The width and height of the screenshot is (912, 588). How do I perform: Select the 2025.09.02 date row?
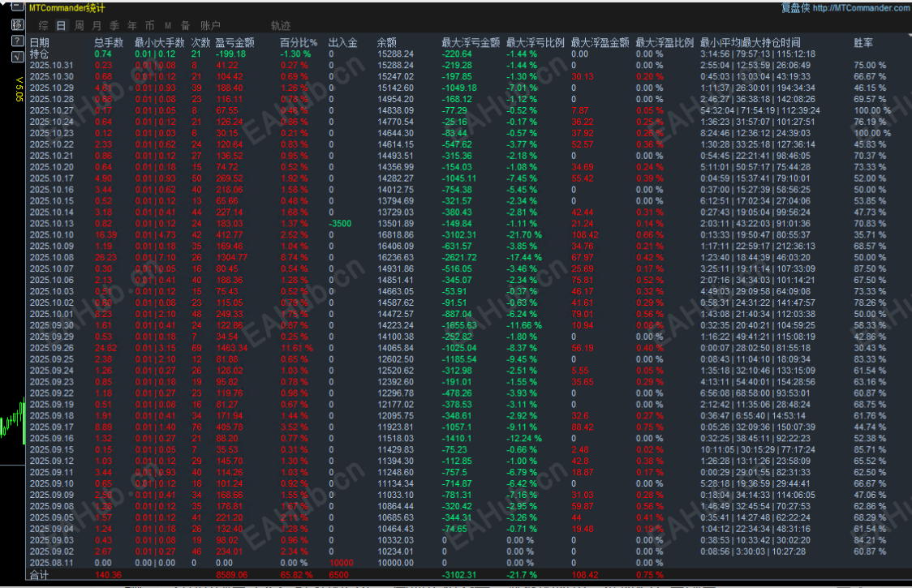pos(52,552)
